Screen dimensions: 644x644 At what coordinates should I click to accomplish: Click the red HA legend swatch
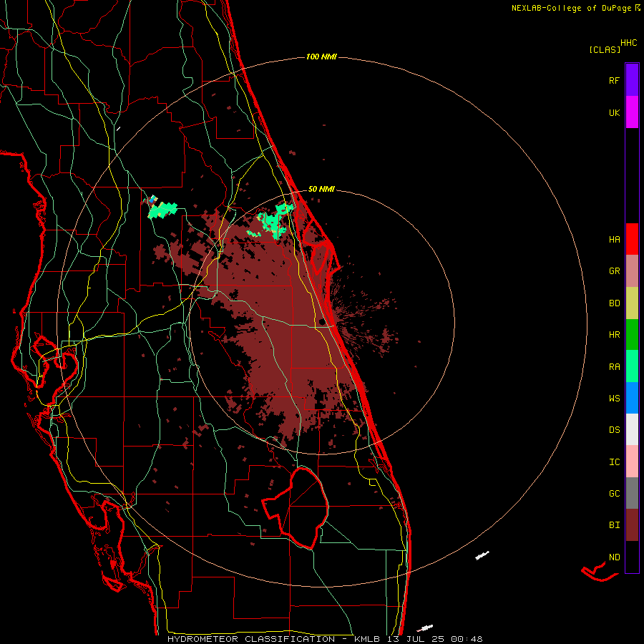coord(632,239)
